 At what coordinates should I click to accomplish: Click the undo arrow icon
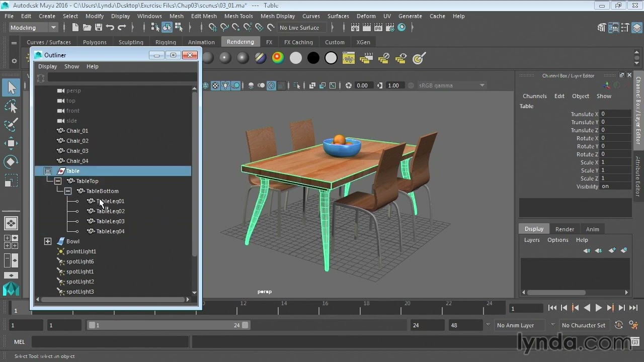[110, 28]
